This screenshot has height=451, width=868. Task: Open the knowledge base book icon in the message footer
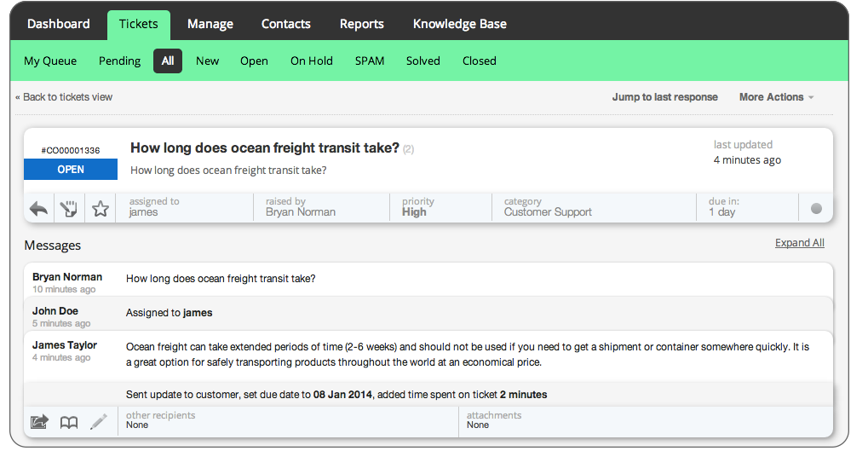pyautogui.click(x=69, y=423)
